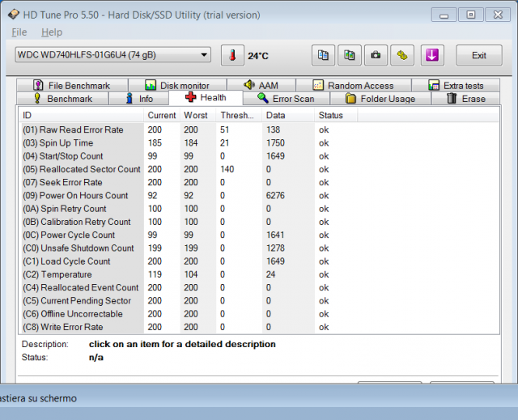Viewport: 518px width, 420px height.
Task: Switch to the Random Access tab
Action: pos(353,86)
